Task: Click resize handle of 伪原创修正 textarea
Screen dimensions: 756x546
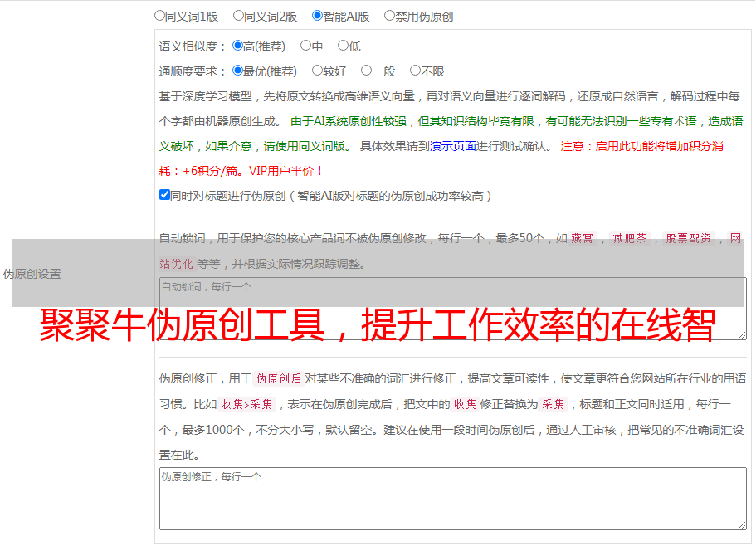Action: 742,525
